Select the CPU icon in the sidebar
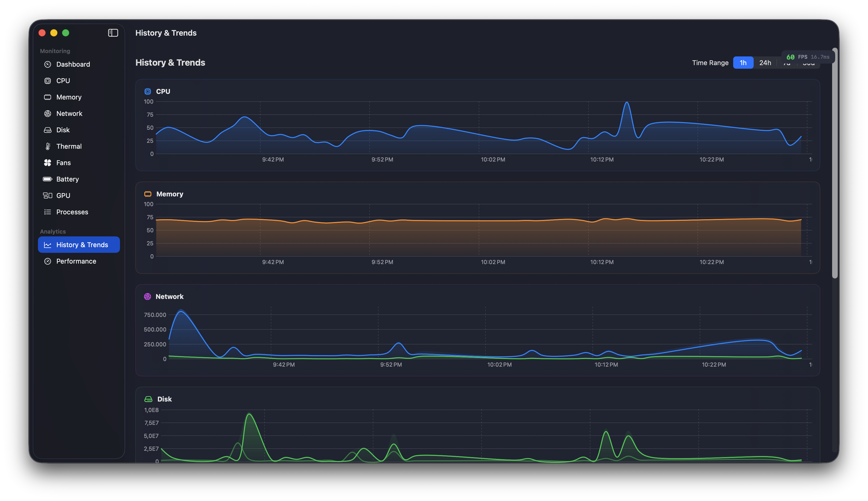The width and height of the screenshot is (868, 501). (47, 81)
